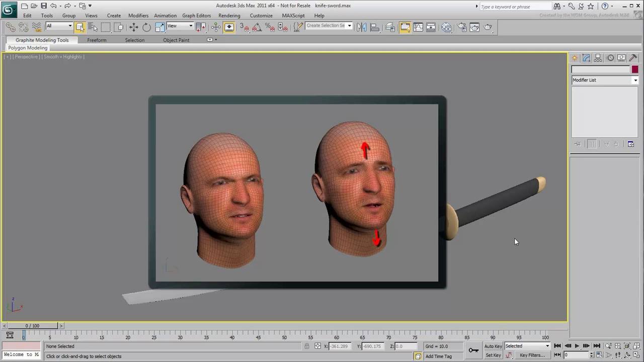
Task: Open Render Setup dialog
Action: [462, 27]
